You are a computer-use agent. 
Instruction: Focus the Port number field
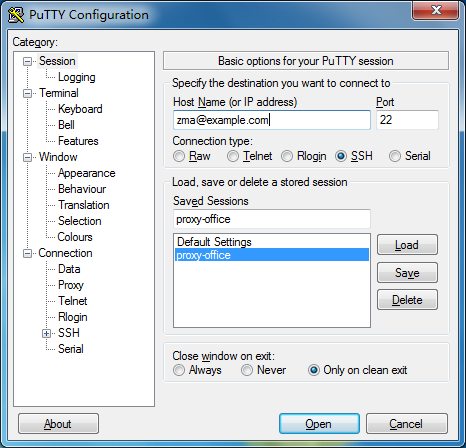(x=407, y=120)
